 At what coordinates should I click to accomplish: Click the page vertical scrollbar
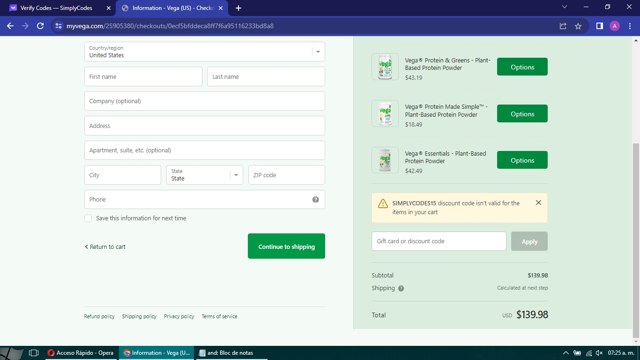[x=636, y=240]
